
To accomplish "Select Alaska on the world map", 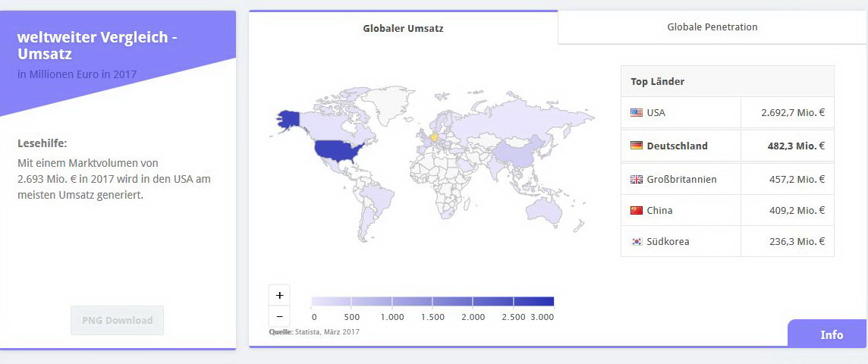I will (x=289, y=120).
